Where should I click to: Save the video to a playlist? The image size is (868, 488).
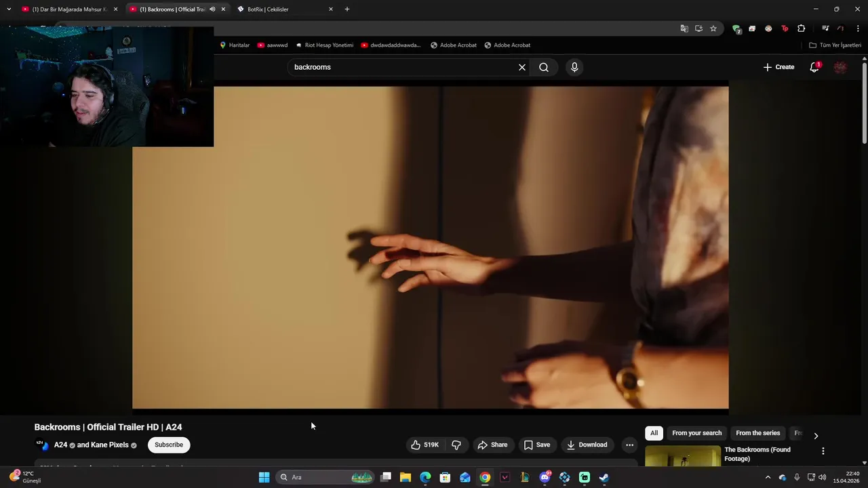click(x=537, y=445)
